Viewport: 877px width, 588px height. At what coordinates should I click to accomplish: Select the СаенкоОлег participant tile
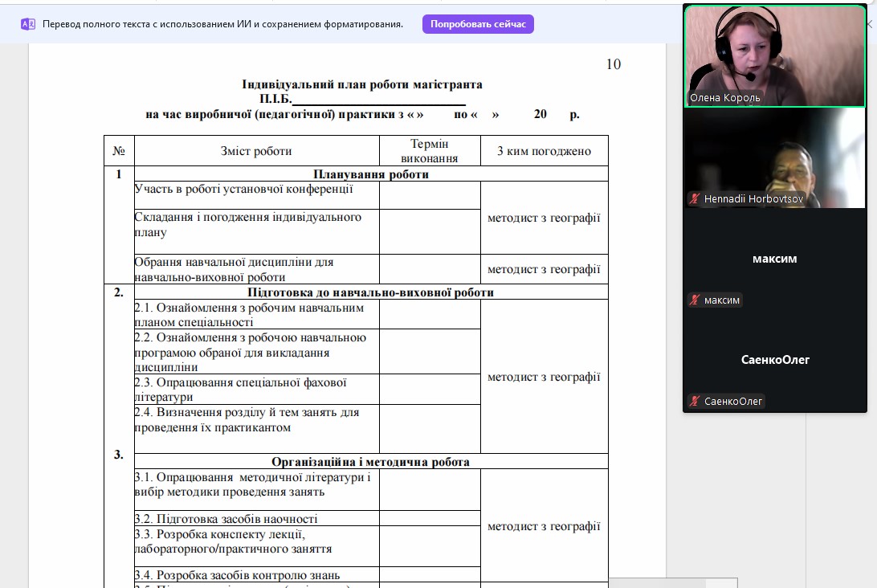(774, 360)
